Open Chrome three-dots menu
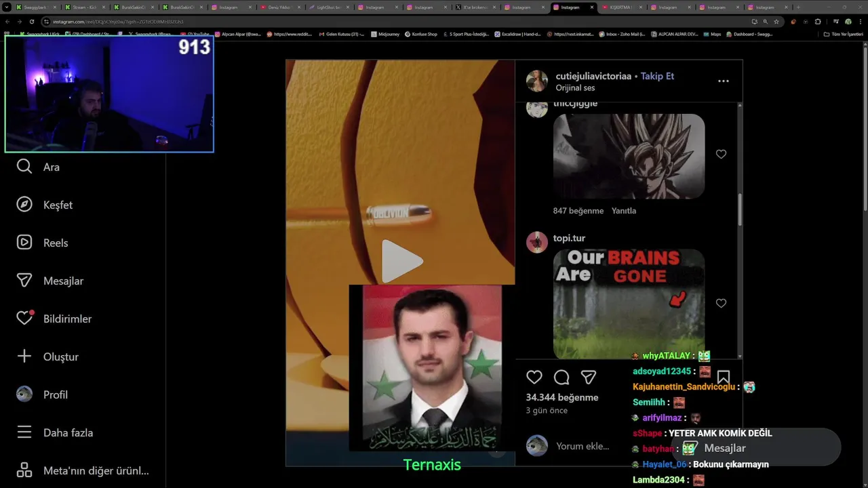The width and height of the screenshot is (868, 488). [860, 22]
